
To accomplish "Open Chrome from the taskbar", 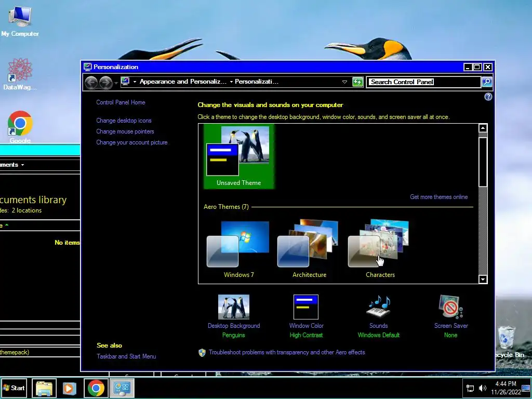I will point(96,388).
